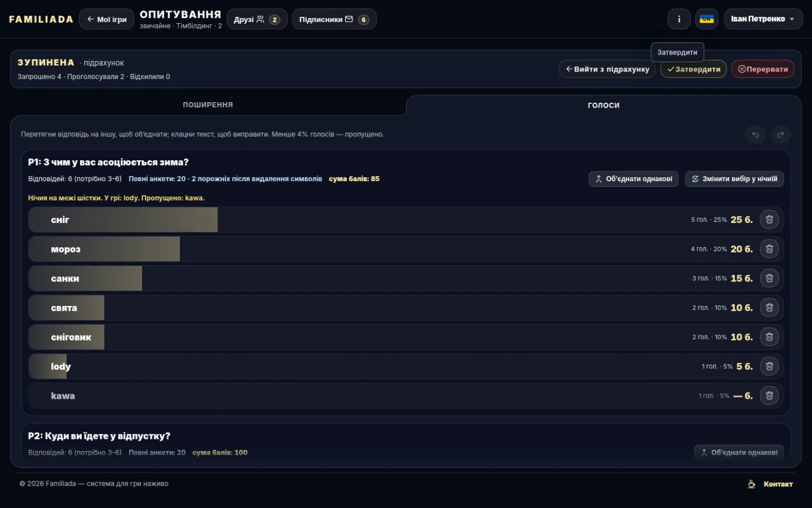Click the Перервати button

pyautogui.click(x=763, y=69)
